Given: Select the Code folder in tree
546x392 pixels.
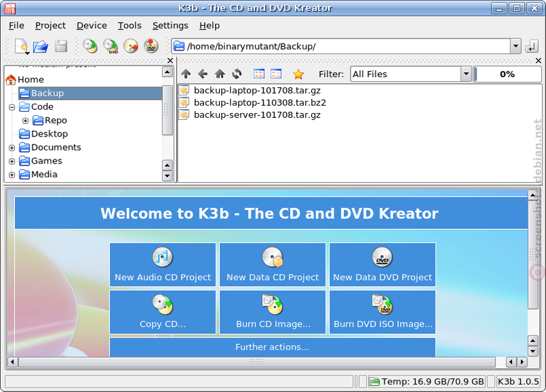Looking at the screenshot, I should [37, 107].
